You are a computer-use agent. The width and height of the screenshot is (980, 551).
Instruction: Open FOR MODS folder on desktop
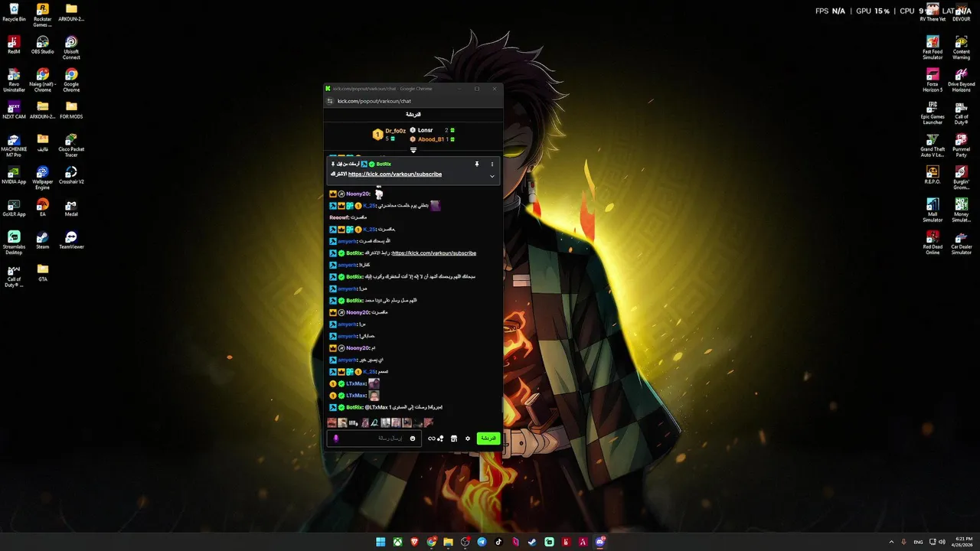pyautogui.click(x=71, y=110)
